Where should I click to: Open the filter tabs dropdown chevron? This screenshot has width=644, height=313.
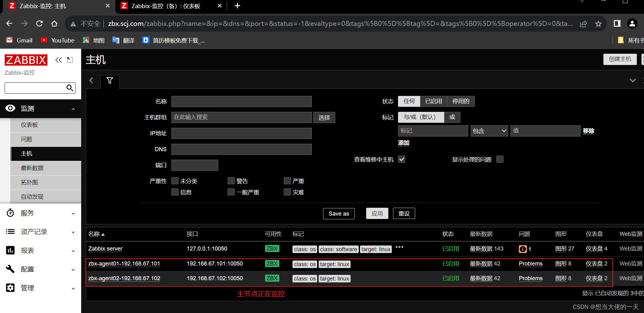tap(632, 81)
